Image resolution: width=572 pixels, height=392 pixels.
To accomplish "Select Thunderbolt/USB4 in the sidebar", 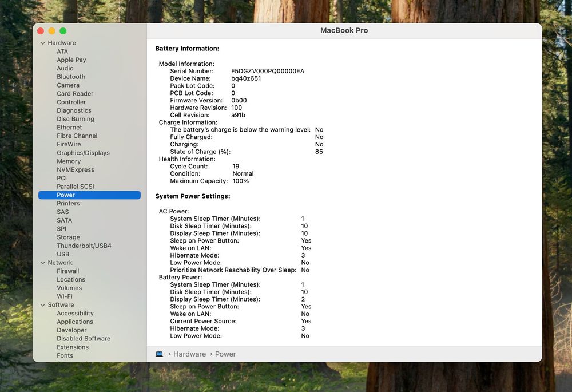I will (x=84, y=246).
